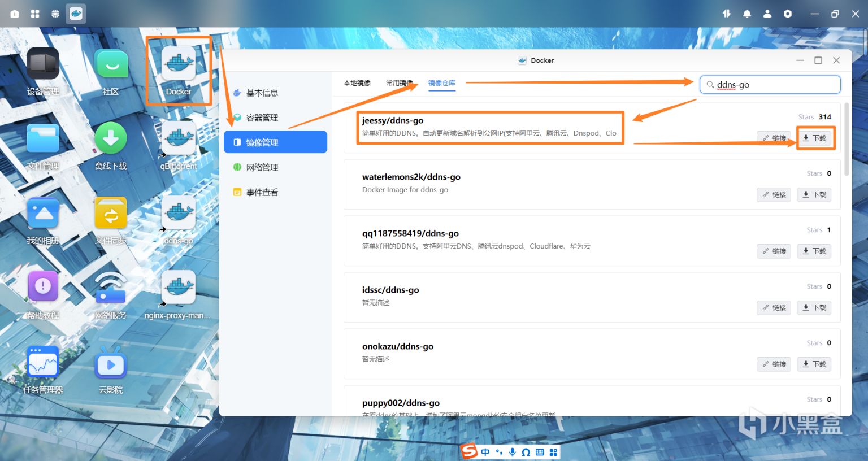
Task: Open the ddns-go desktop shortcut
Action: (x=179, y=220)
